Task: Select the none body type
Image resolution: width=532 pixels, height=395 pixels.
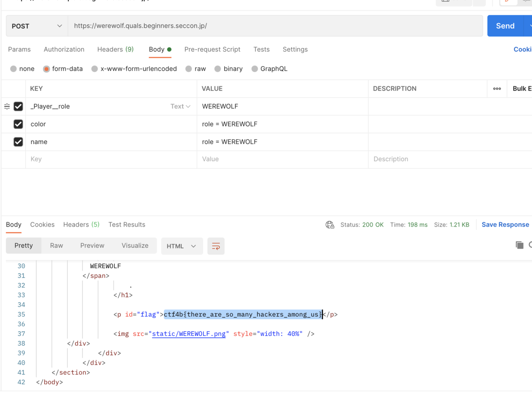Action: tap(13, 69)
